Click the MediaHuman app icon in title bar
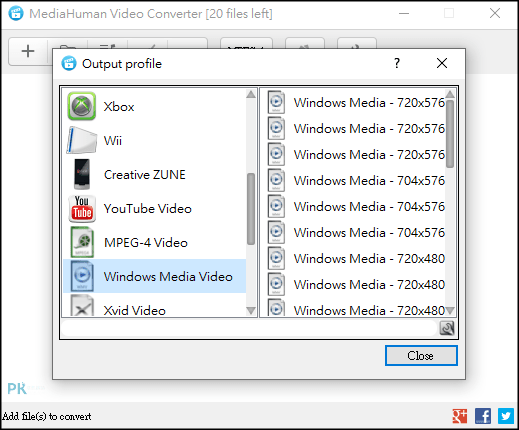 16,14
